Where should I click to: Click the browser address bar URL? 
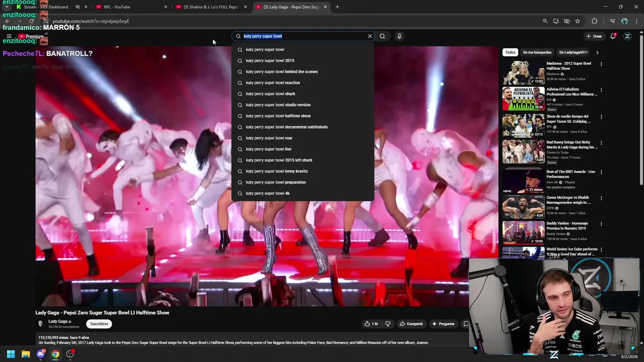pos(91,21)
